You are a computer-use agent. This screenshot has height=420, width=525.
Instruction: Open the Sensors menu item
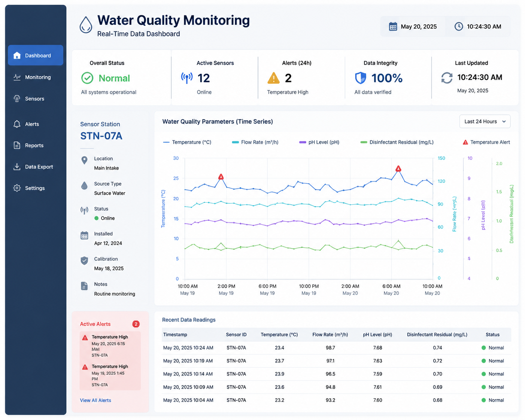(x=36, y=99)
